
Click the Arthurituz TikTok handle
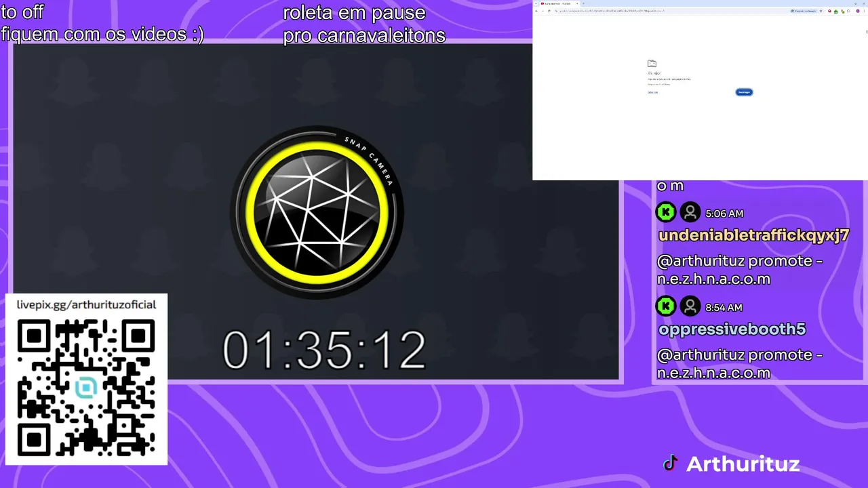point(743,464)
